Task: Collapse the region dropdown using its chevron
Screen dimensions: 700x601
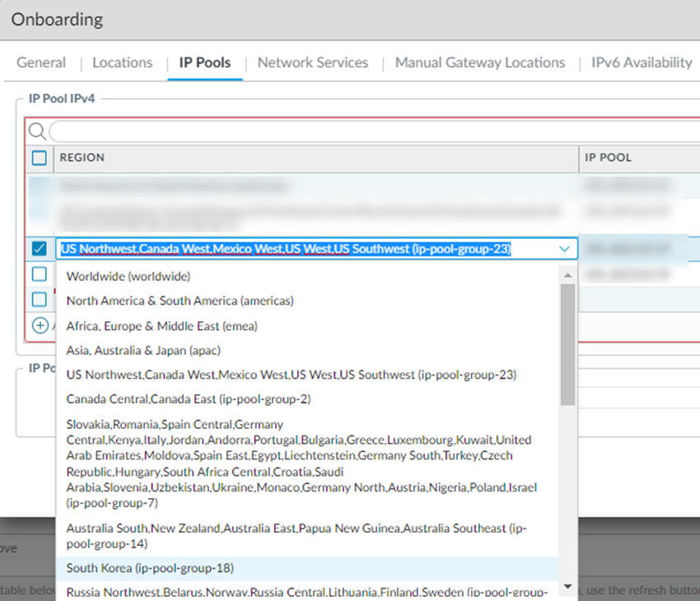Action: (565, 249)
